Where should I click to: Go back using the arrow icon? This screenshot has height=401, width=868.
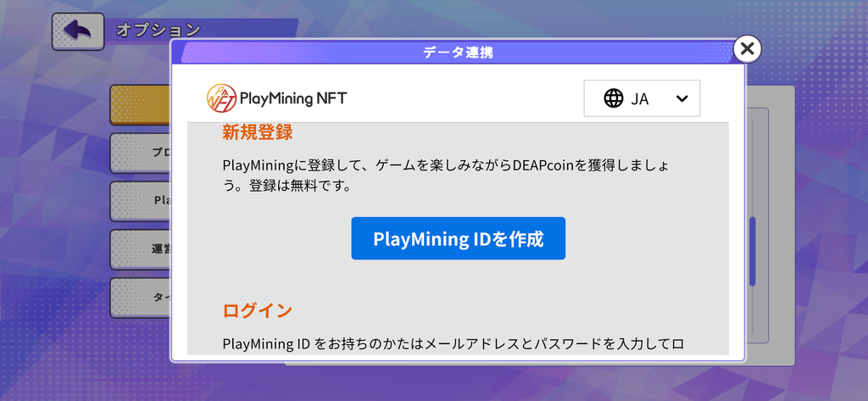tap(78, 31)
